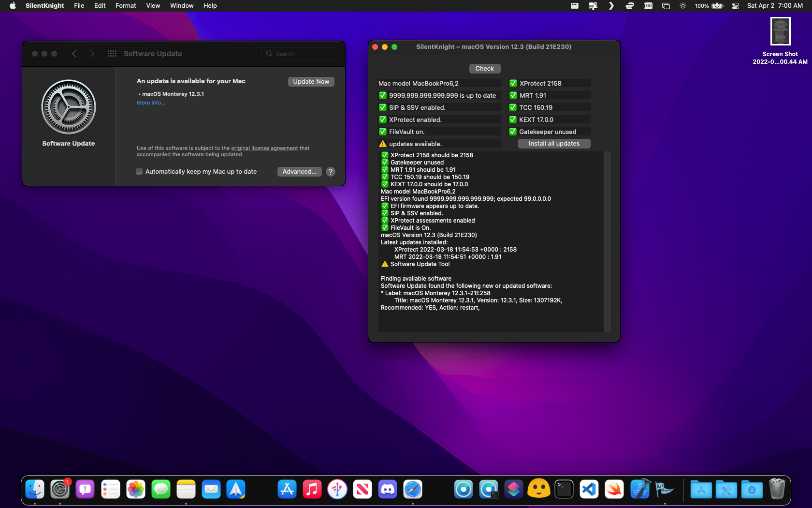
Task: Enable Automatically keep my Mac up to date
Action: pos(139,172)
